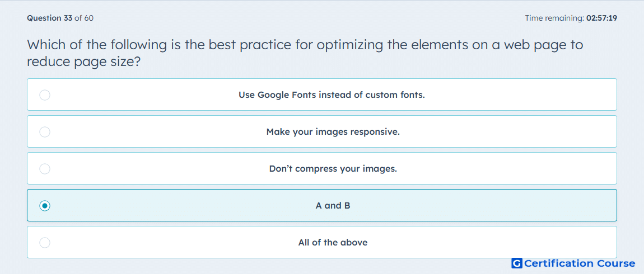Pick the All of the above radio button
Image resolution: width=644 pixels, height=274 pixels.
click(45, 243)
